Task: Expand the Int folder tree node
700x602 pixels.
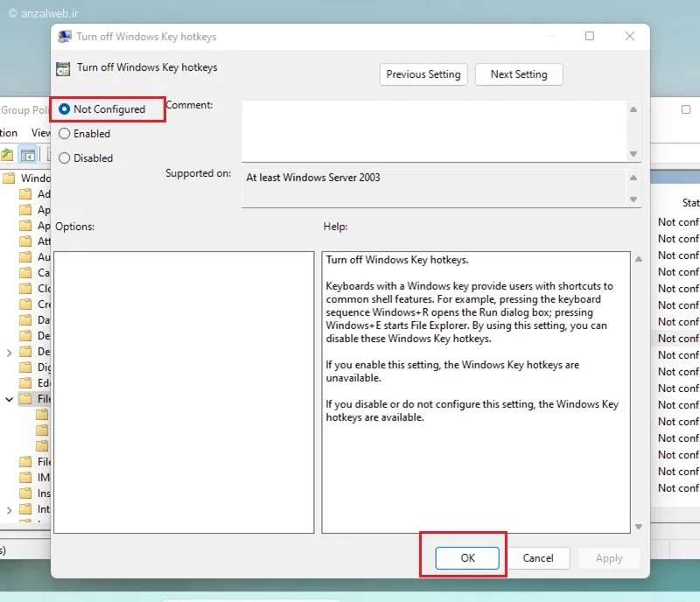Action: point(9,509)
